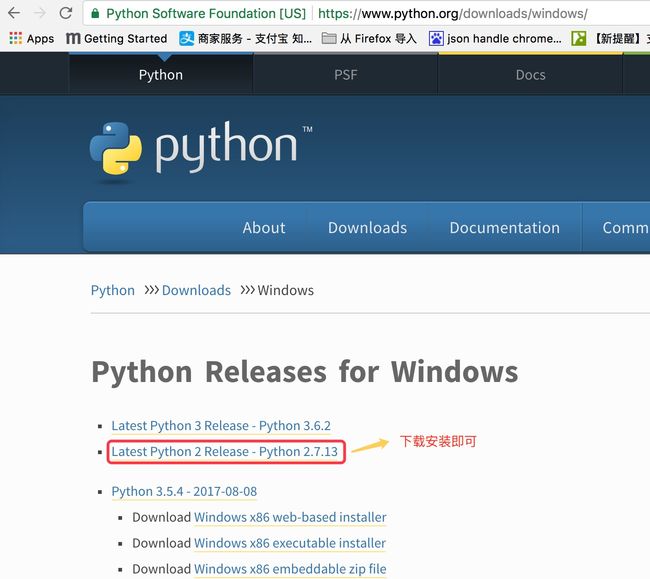Open Getting Started bookmark
This screenshot has height=579, width=650.
(116, 39)
